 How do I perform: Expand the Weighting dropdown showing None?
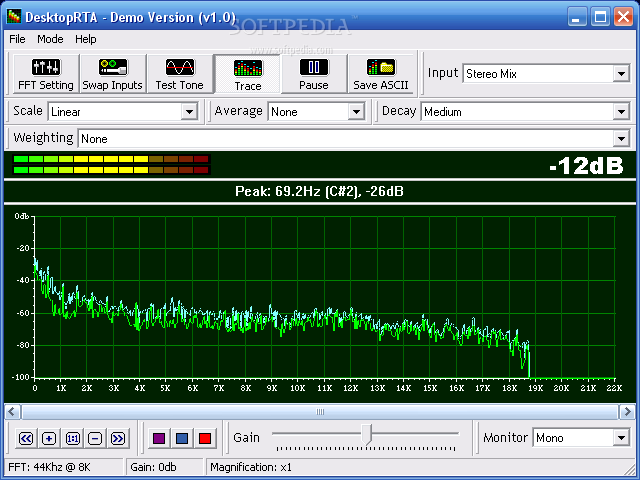coord(621,139)
